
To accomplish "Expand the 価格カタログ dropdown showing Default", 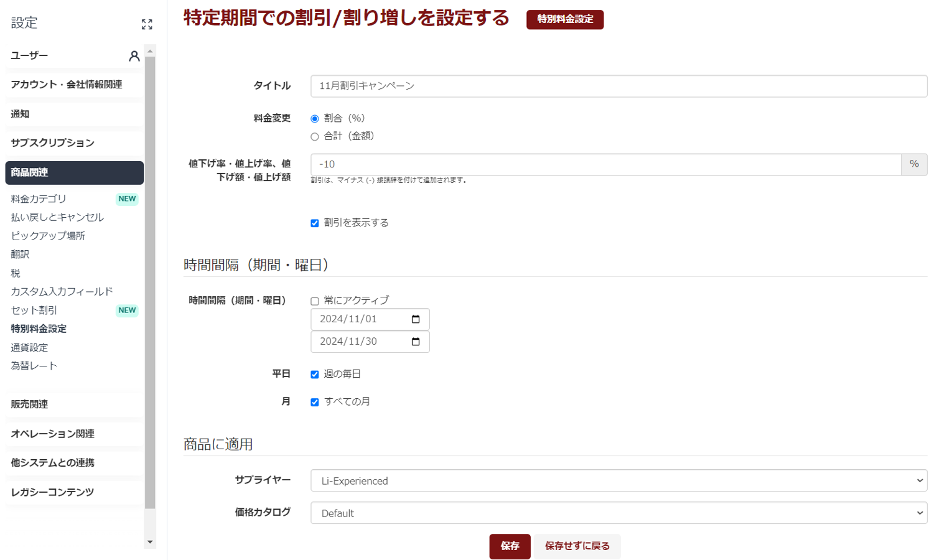I will (x=618, y=513).
